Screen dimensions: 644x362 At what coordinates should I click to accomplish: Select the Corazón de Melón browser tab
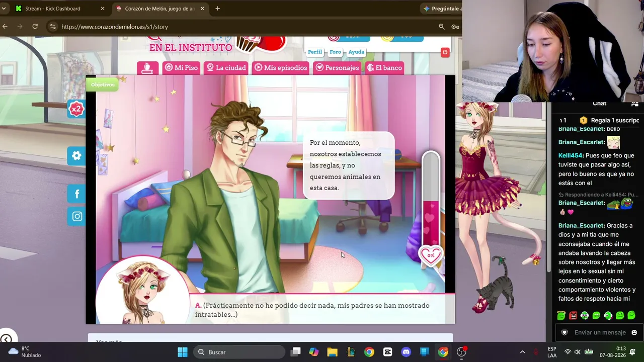pyautogui.click(x=160, y=9)
